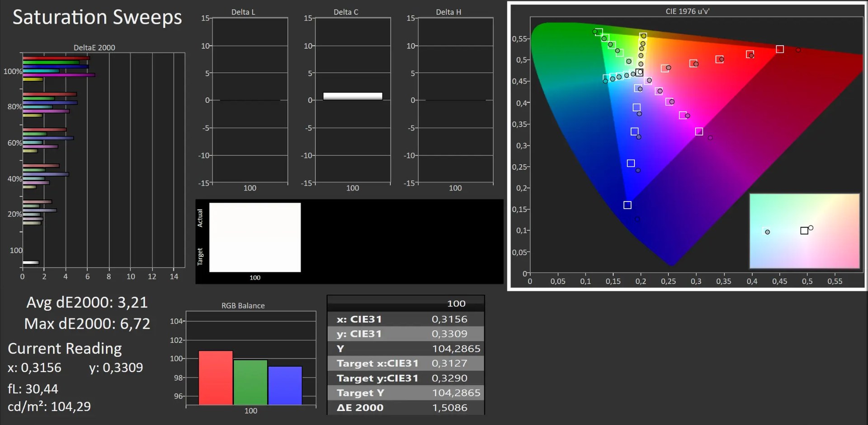The height and width of the screenshot is (425, 868).
Task: Click the 100% magenta DeltaE bar
Action: (59, 75)
